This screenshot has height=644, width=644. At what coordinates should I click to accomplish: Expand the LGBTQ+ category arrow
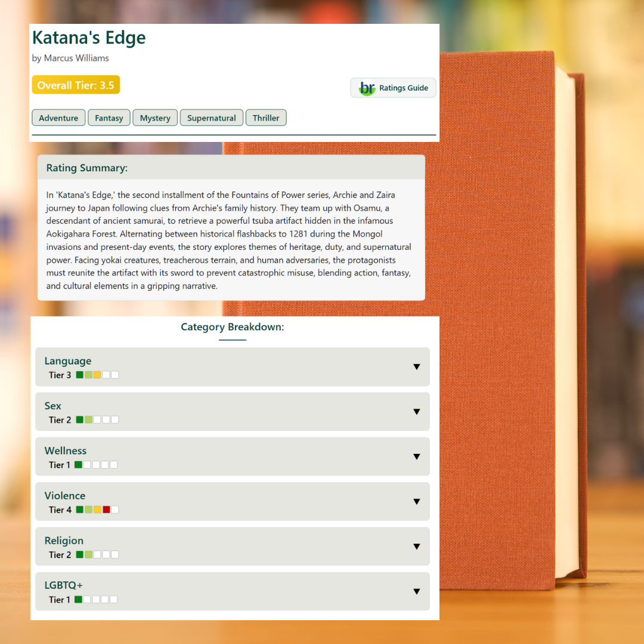pos(417,592)
